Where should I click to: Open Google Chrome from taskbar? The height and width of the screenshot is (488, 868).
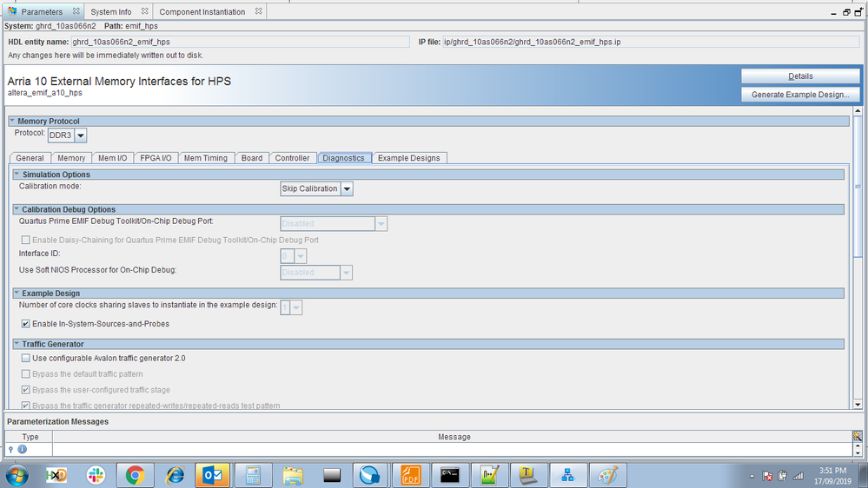pos(135,475)
